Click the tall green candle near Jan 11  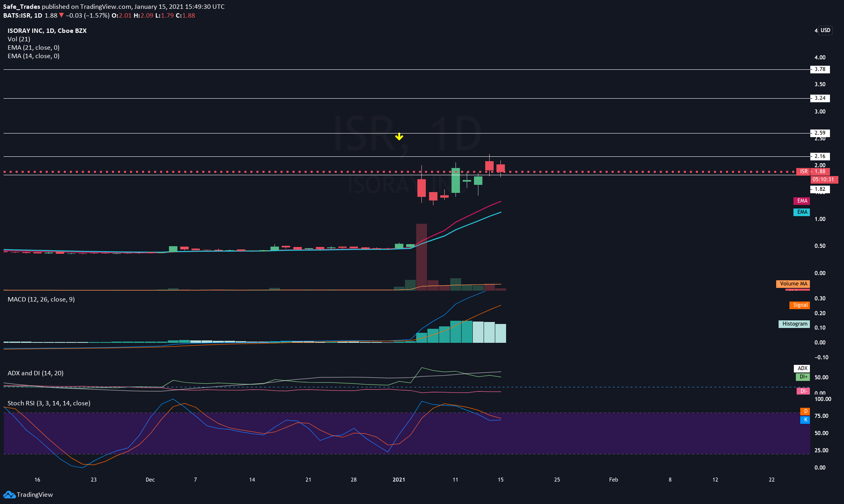pyautogui.click(x=456, y=180)
